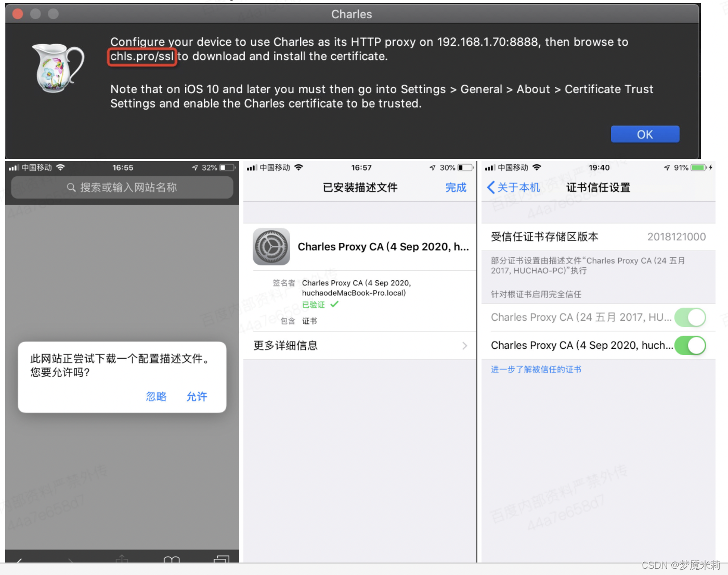Tap Safari bookmarks book icon
This screenshot has height=575, width=728.
click(172, 559)
